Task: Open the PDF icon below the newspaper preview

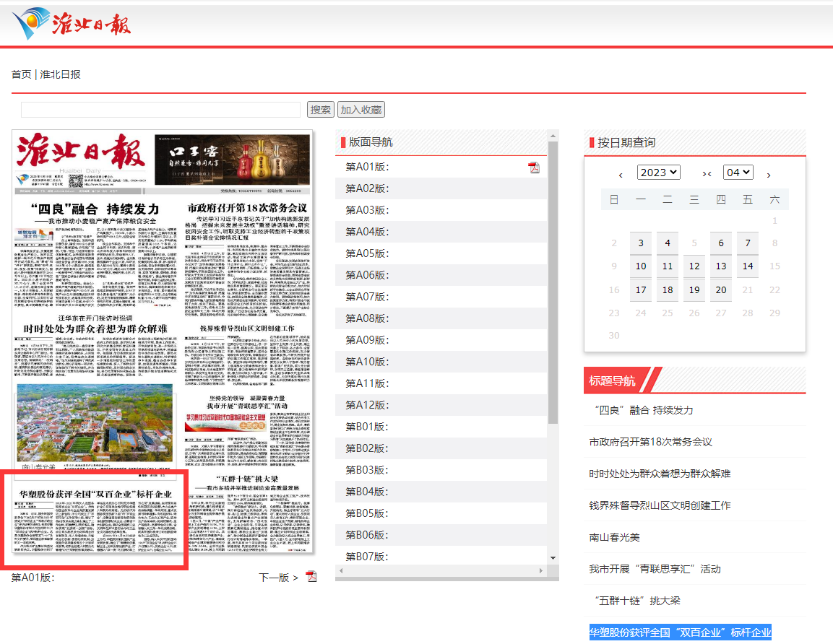Action: tap(311, 577)
